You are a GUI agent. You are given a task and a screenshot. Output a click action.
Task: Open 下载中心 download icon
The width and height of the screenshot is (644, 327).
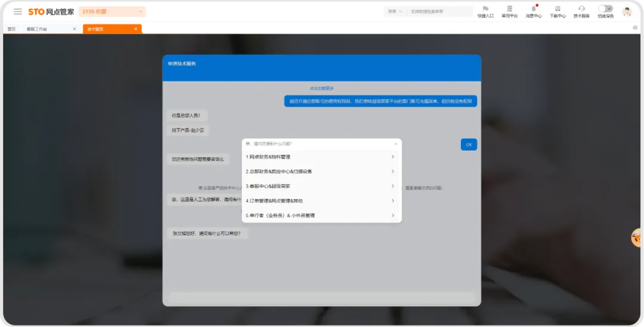[x=558, y=12]
